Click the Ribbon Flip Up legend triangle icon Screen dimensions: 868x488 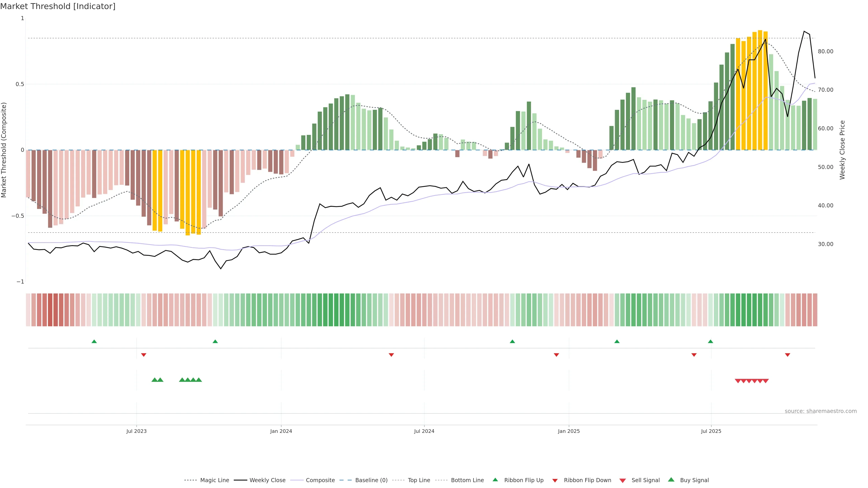point(495,480)
